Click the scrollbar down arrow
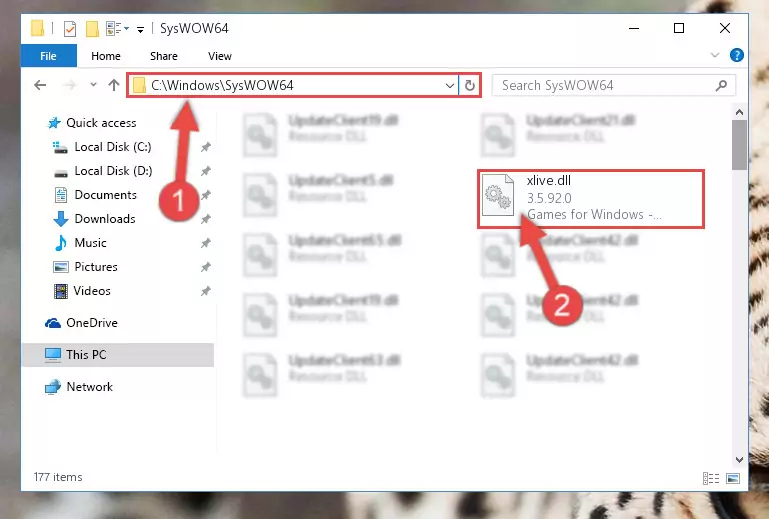The height and width of the screenshot is (519, 769). pos(739,460)
